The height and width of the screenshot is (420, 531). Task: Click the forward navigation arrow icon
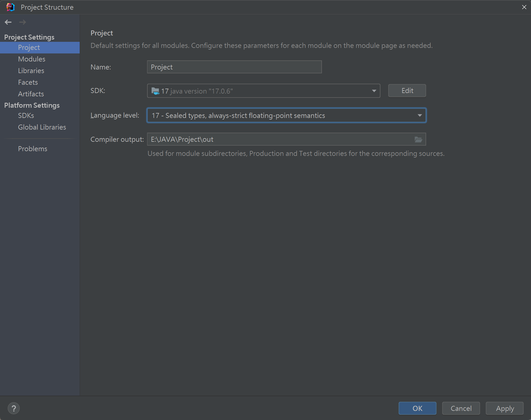[23, 22]
